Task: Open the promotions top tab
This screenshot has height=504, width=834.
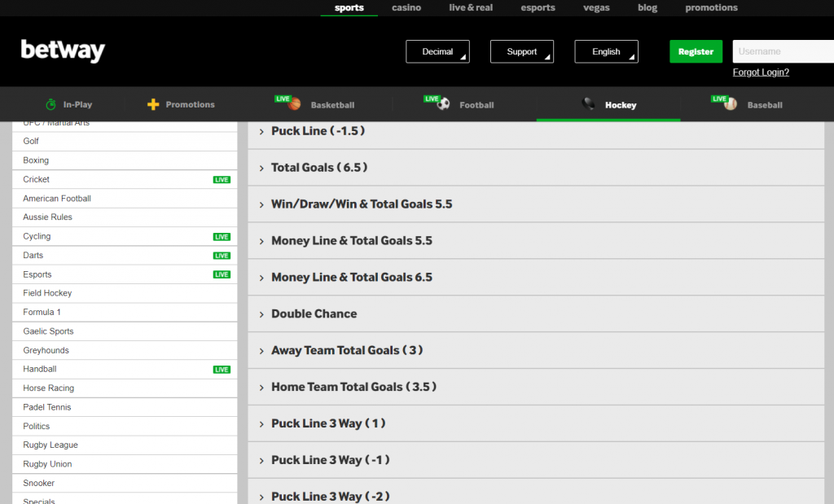Action: click(x=711, y=7)
